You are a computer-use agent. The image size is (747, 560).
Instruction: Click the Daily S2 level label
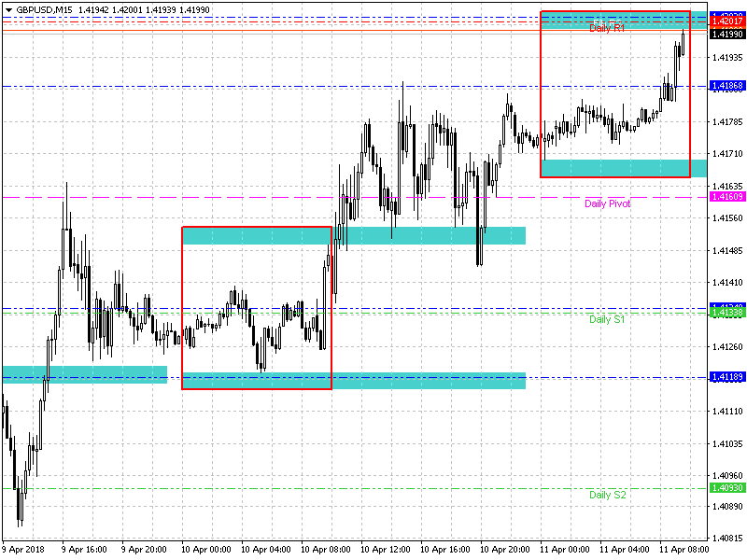(607, 495)
